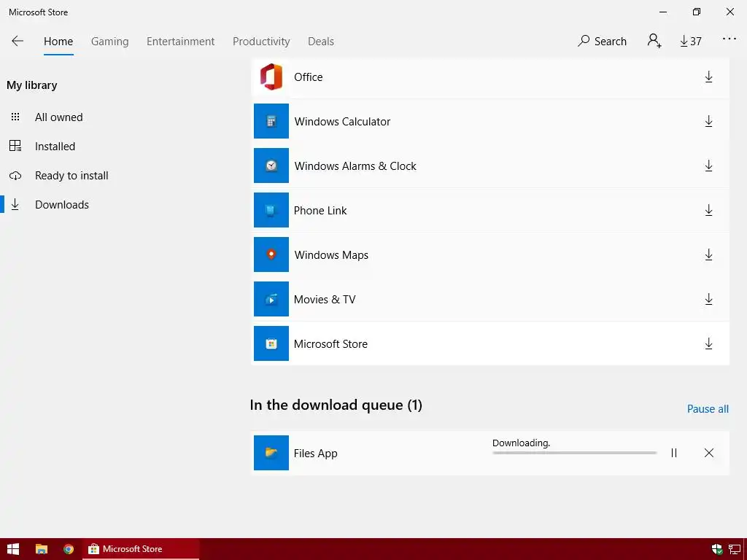
Task: Click the Office app name
Action: 309,77
